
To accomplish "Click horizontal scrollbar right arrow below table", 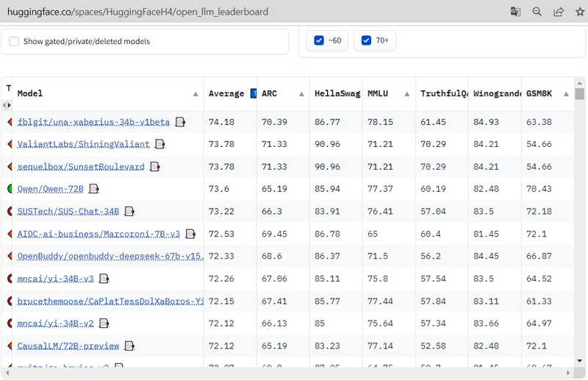I will pos(568,373).
